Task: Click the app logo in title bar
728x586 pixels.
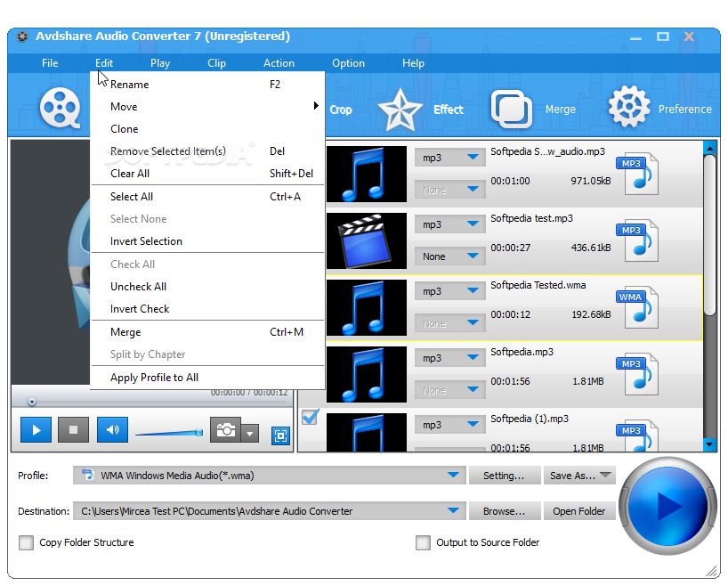Action: point(23,37)
